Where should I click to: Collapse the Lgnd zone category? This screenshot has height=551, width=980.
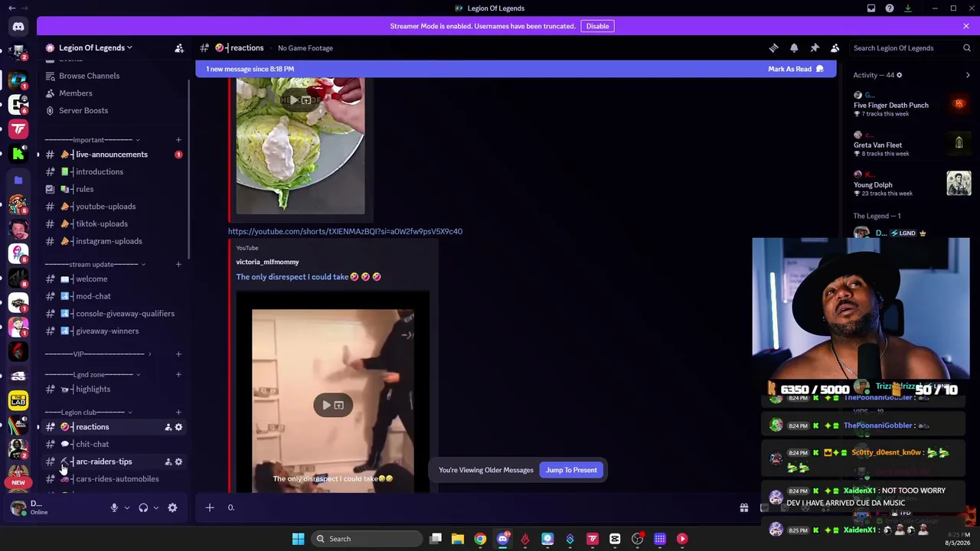tap(92, 374)
